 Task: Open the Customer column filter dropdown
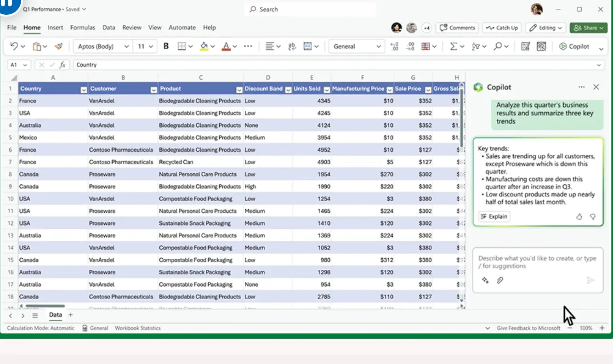click(154, 90)
